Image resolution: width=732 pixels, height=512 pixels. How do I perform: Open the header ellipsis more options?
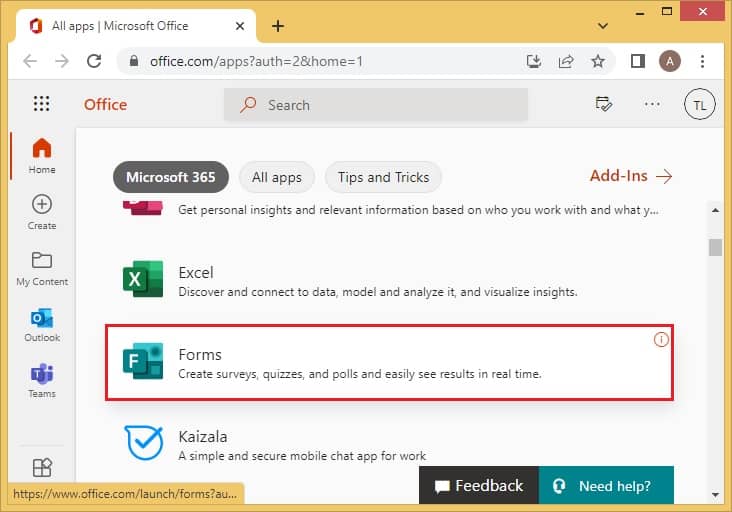point(652,104)
